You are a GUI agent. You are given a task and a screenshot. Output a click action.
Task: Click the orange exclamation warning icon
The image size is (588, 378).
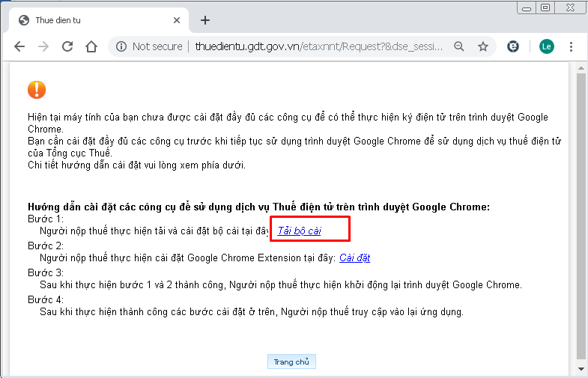point(37,90)
